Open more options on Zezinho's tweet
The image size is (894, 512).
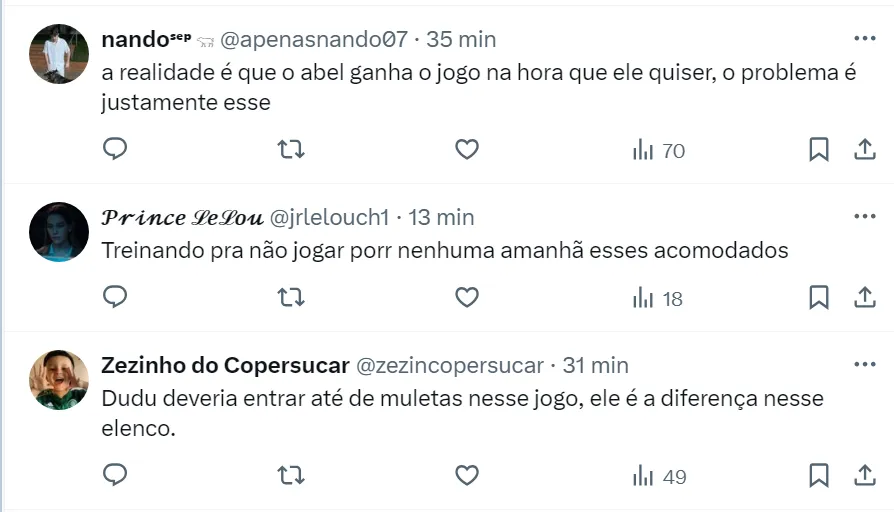(864, 364)
